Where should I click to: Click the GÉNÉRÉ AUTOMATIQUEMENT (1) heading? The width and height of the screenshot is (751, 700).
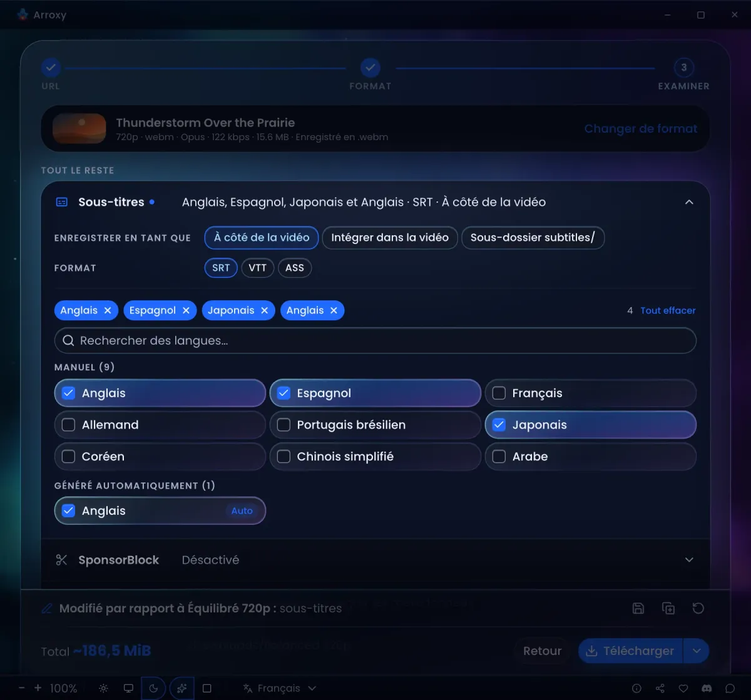pos(135,485)
